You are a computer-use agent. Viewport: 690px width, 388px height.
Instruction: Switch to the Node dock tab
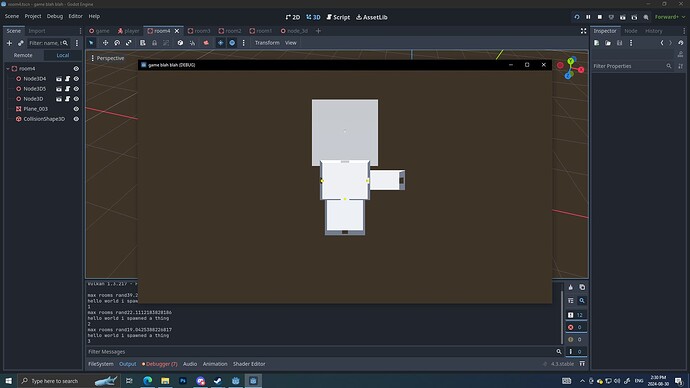(x=631, y=31)
